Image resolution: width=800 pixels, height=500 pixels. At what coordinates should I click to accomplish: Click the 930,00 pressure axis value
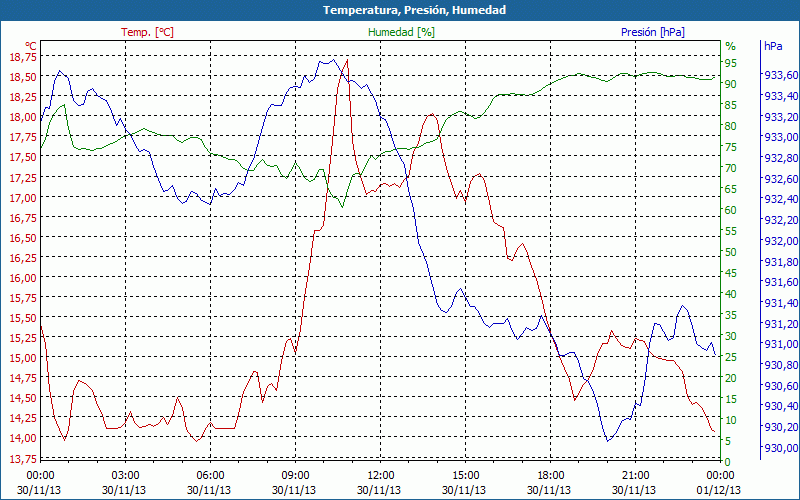tap(781, 448)
